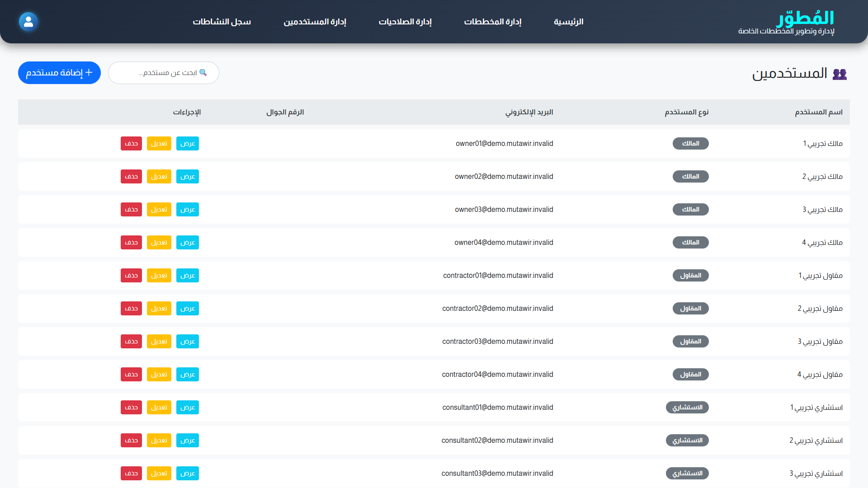Click the المطوّر logo in the header

click(x=805, y=18)
